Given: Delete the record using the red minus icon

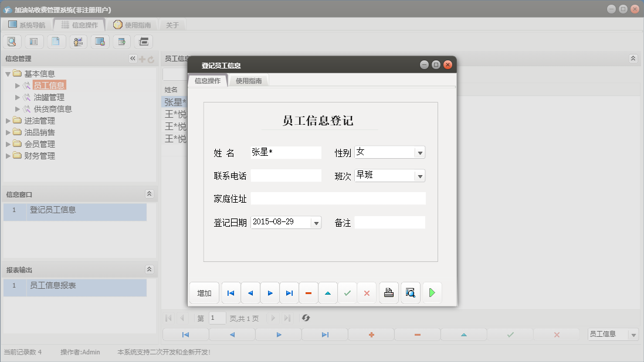Looking at the screenshot, I should click(309, 292).
